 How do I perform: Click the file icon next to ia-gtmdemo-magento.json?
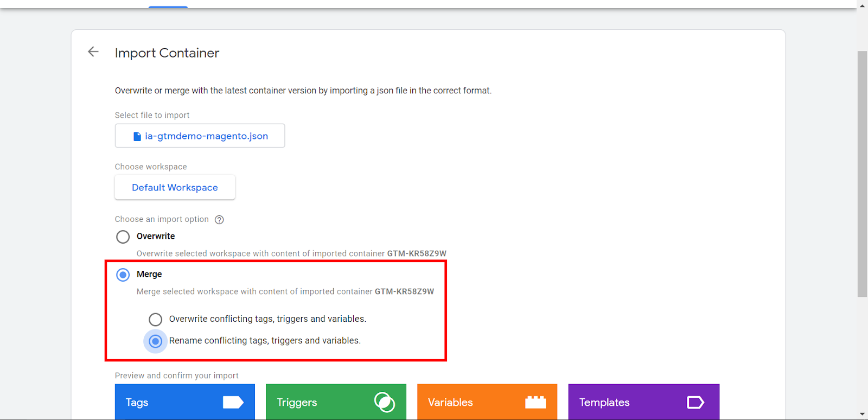[x=137, y=136]
